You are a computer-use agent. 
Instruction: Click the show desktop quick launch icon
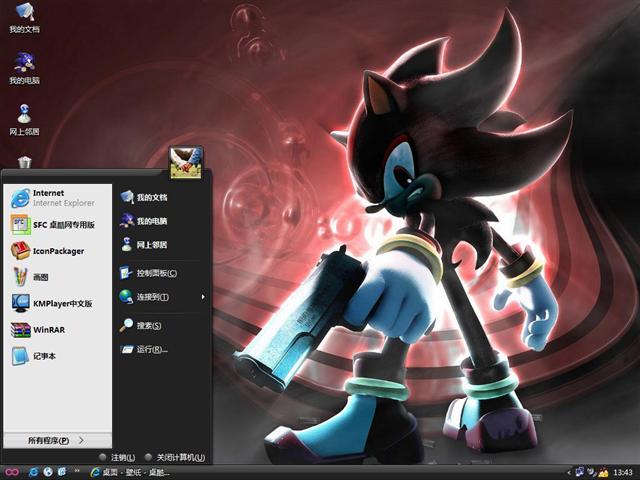click(x=62, y=472)
